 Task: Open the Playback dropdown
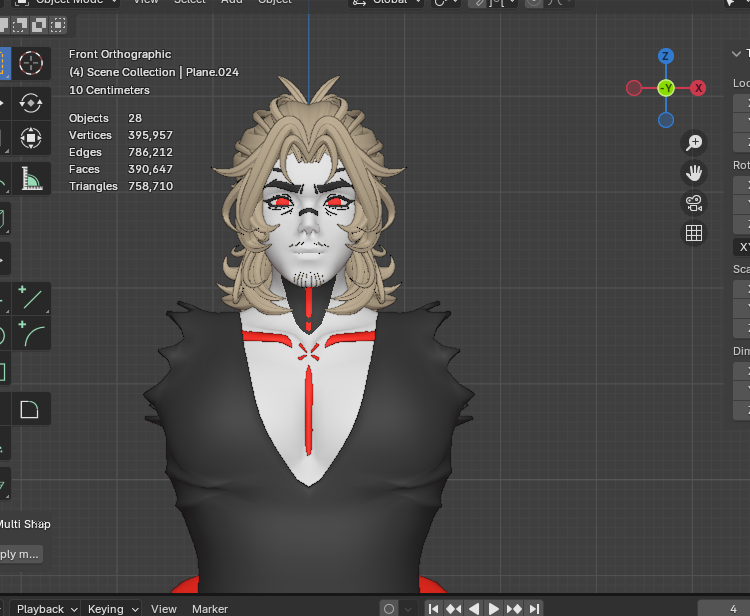tap(45, 609)
